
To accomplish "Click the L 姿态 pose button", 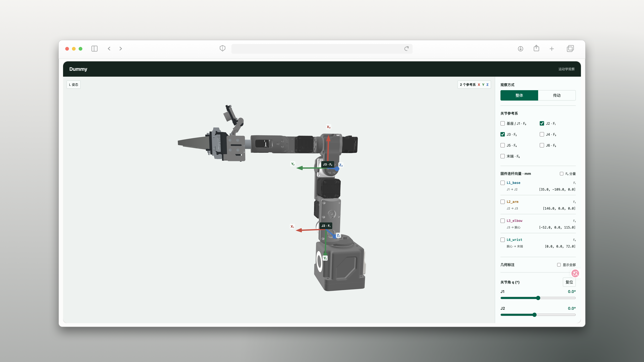I will (73, 85).
